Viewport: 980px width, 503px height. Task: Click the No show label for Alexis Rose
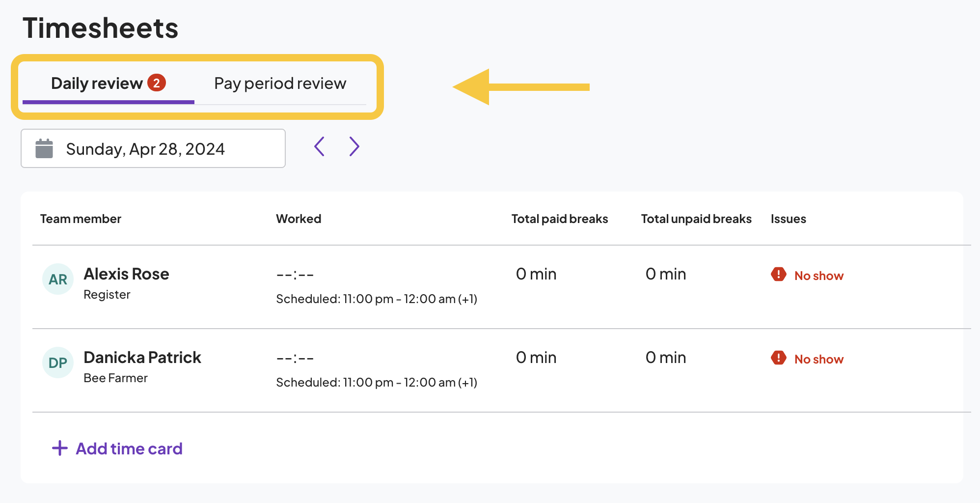[x=818, y=276]
